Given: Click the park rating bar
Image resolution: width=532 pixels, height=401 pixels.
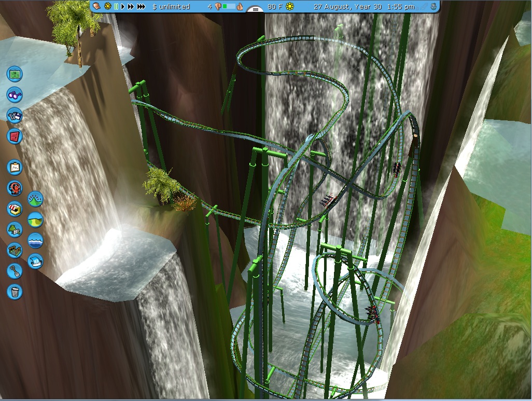Looking at the screenshot, I should [x=229, y=7].
